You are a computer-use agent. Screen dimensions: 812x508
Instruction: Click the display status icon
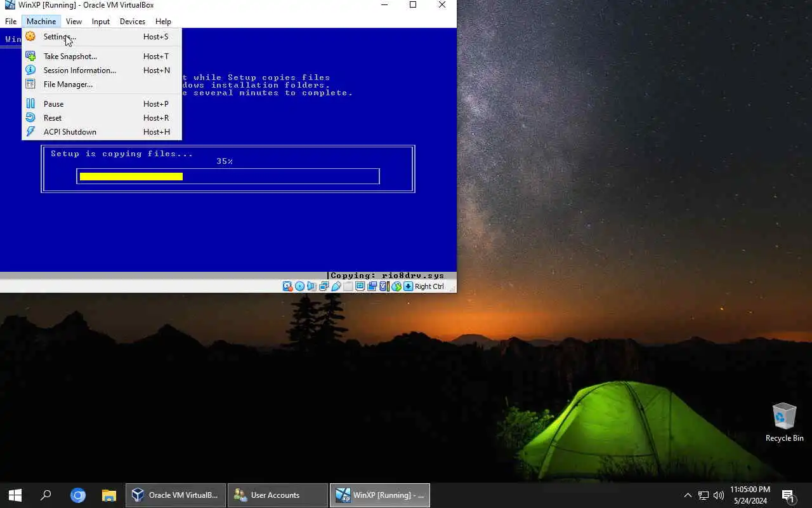point(360,286)
